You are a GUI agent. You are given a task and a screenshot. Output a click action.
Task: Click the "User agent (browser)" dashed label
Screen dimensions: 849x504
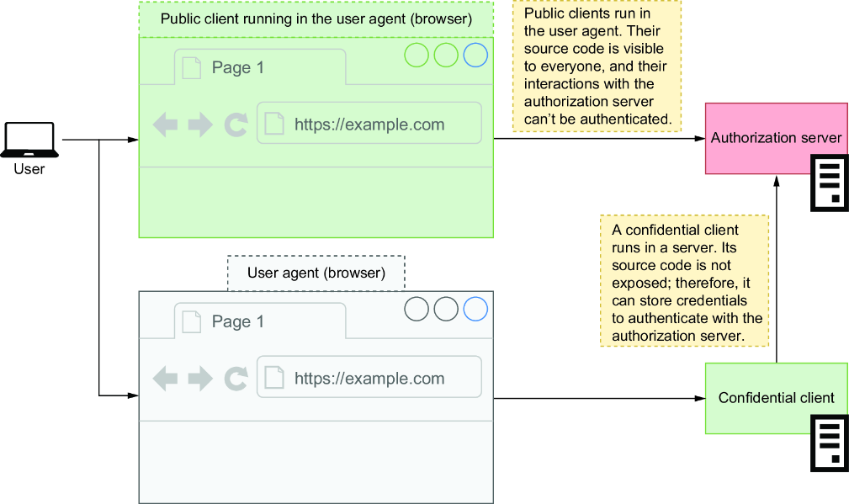tap(316, 273)
